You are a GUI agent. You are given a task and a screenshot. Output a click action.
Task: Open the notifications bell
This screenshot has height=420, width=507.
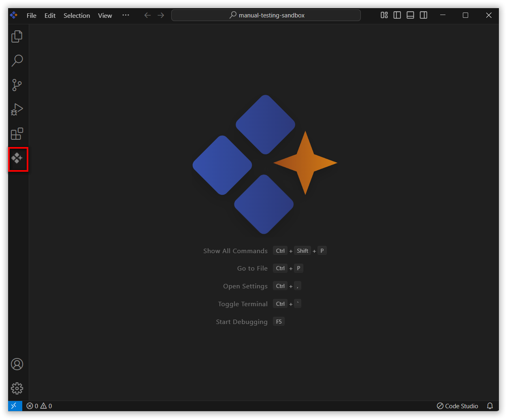point(490,406)
